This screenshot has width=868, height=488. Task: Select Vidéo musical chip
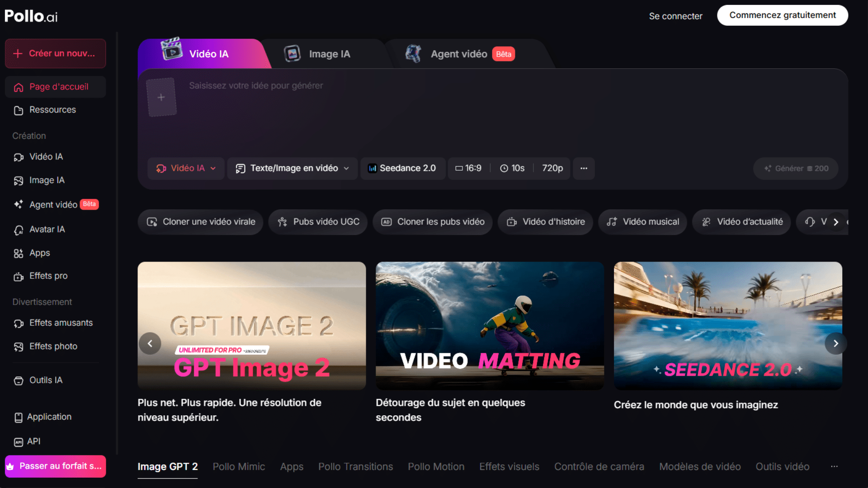(x=642, y=222)
